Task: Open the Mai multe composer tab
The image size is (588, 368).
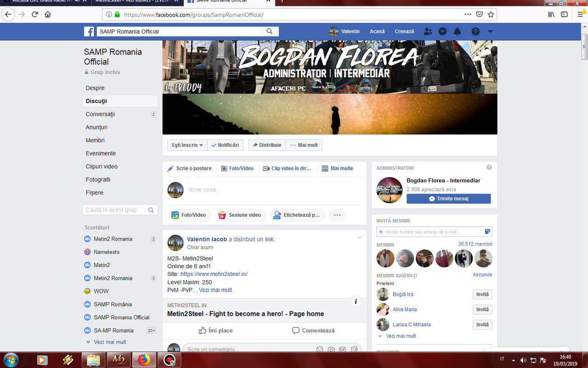Action: tap(338, 168)
